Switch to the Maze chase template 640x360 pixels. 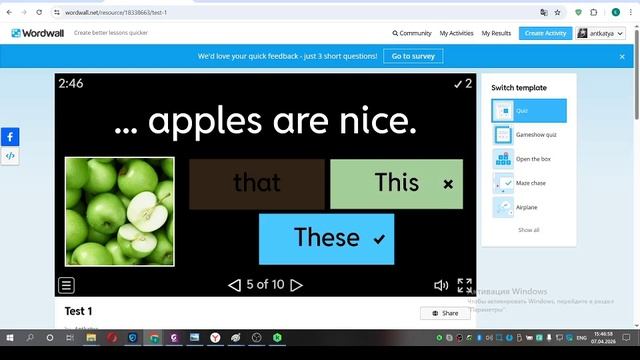529,183
